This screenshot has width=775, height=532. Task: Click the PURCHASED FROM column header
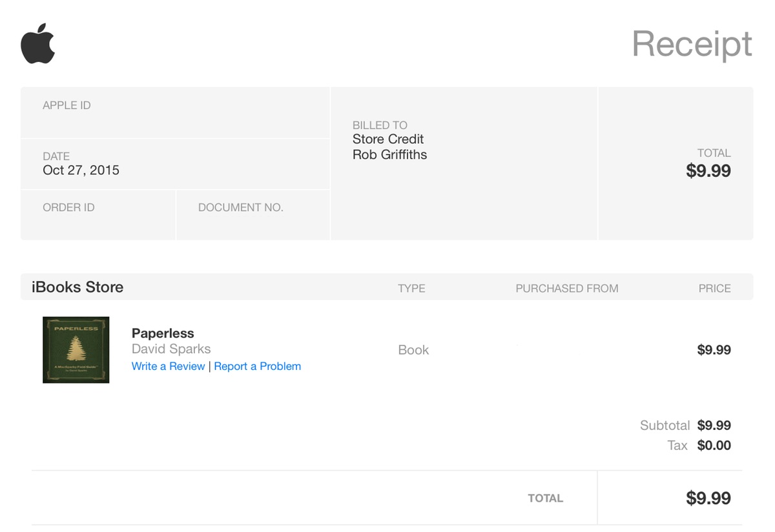coord(567,289)
